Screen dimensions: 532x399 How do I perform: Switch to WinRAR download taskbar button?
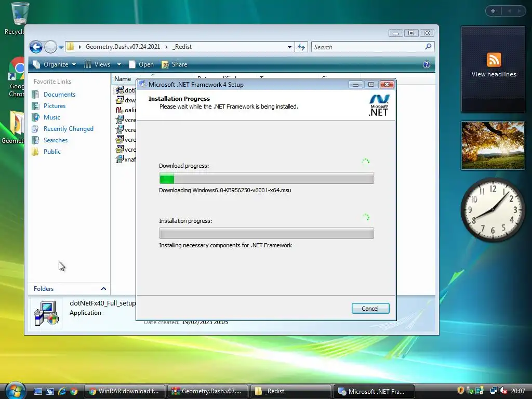point(124,391)
